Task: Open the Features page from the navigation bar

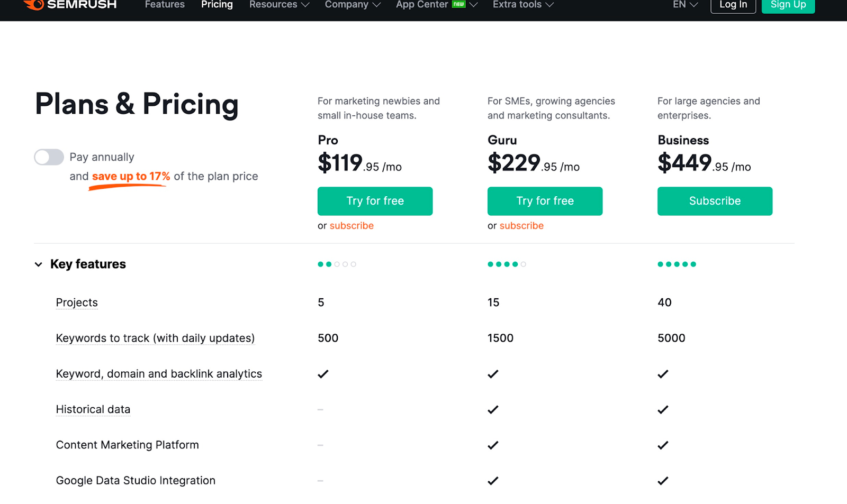Action: coord(165,5)
